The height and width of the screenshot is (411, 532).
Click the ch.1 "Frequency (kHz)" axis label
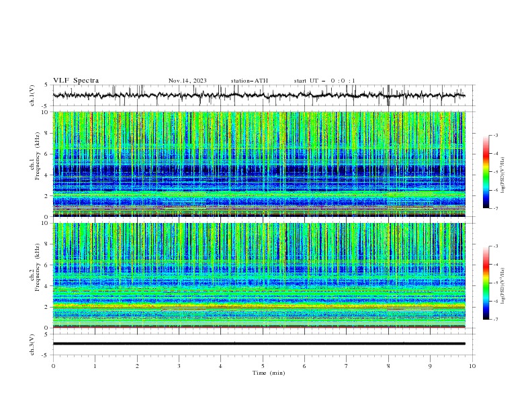point(38,156)
